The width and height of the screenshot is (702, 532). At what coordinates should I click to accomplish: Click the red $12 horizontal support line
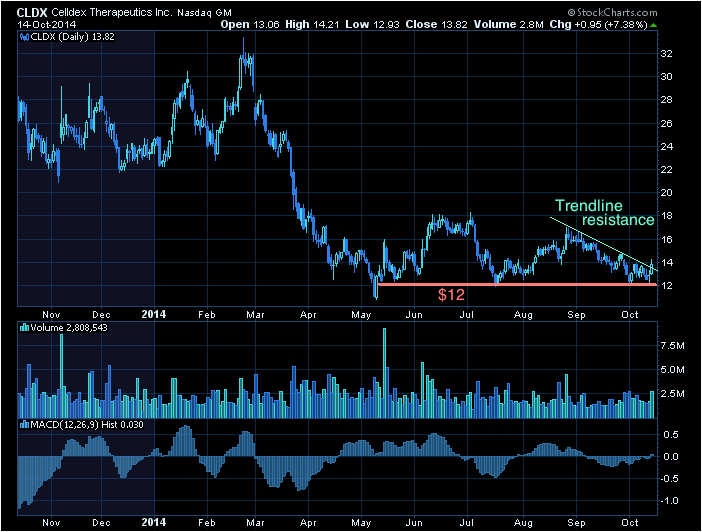click(x=518, y=284)
